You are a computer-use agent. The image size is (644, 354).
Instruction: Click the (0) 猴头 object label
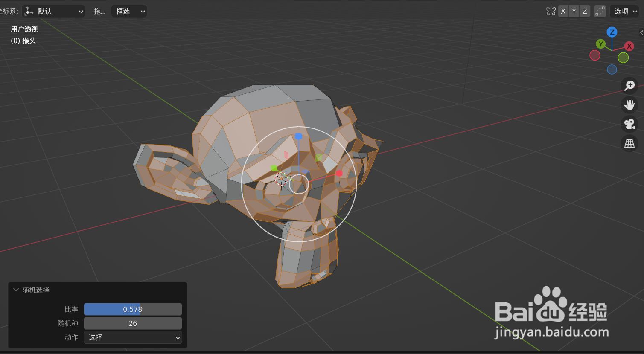23,41
